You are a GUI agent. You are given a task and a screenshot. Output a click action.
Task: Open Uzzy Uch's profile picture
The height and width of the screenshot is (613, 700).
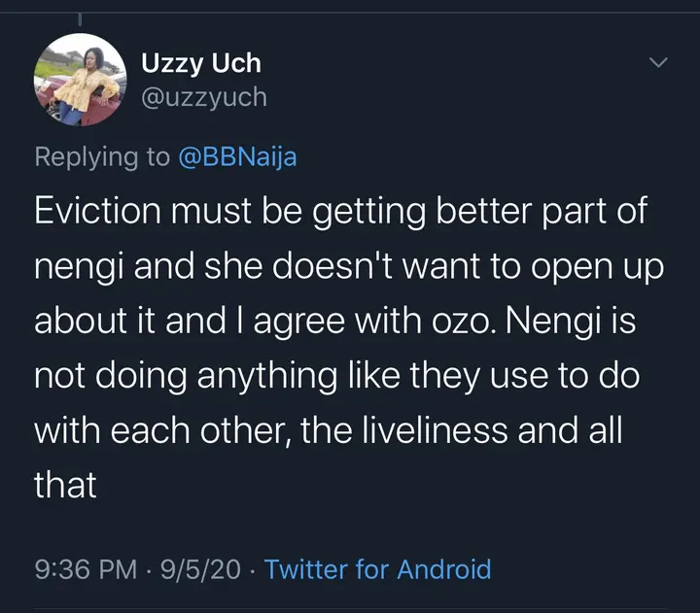pyautogui.click(x=81, y=80)
